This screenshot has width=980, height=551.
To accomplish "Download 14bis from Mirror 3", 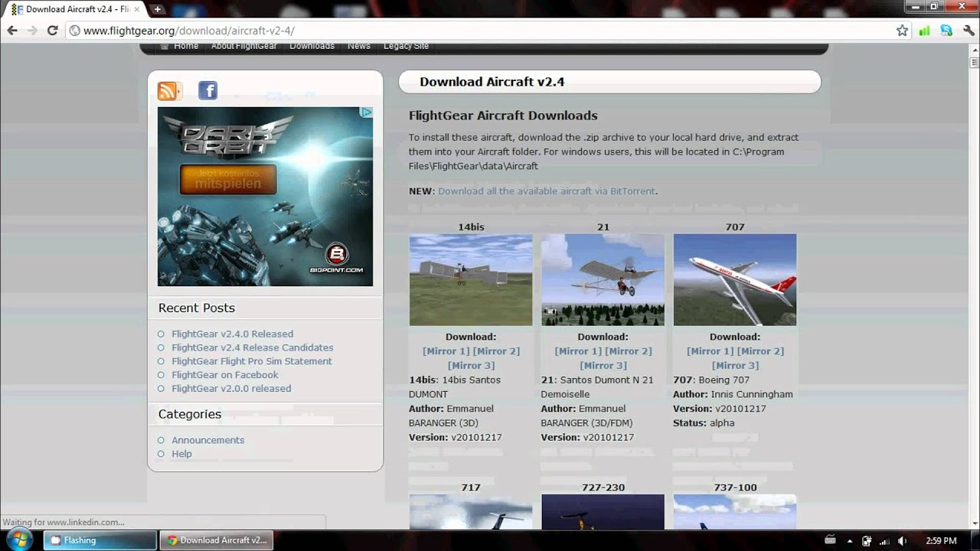I will [x=472, y=366].
